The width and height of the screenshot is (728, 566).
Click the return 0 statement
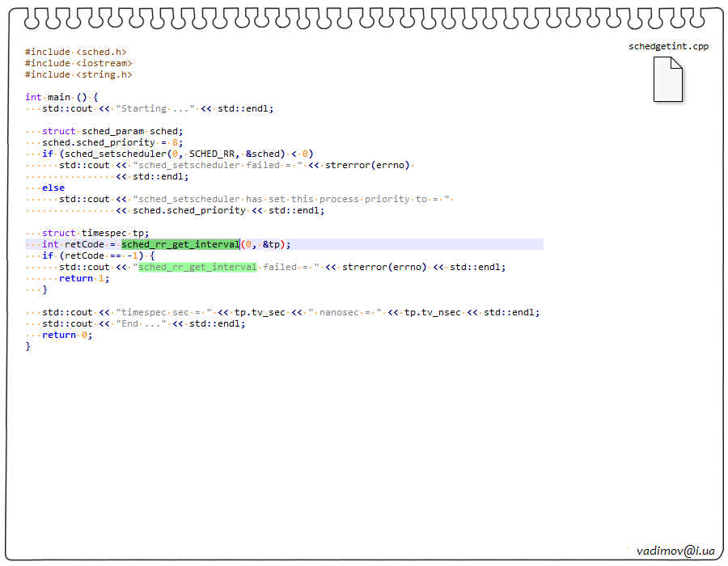point(67,335)
